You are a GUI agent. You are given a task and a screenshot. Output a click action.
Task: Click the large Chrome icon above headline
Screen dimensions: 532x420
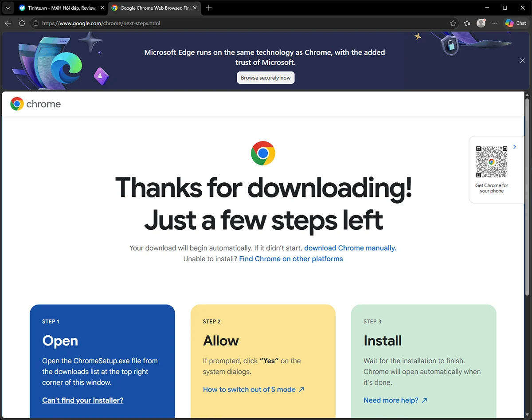(x=263, y=153)
